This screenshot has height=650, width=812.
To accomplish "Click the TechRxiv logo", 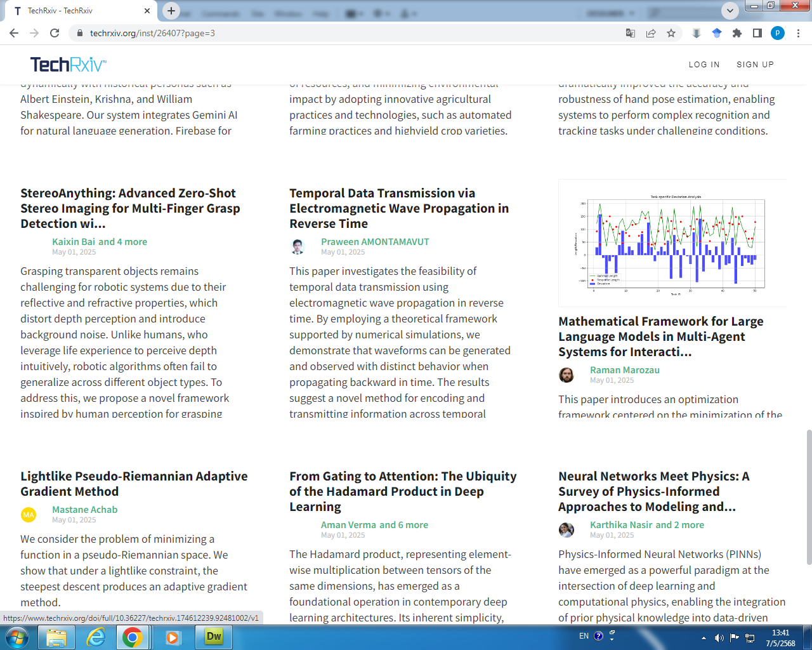I will click(68, 64).
